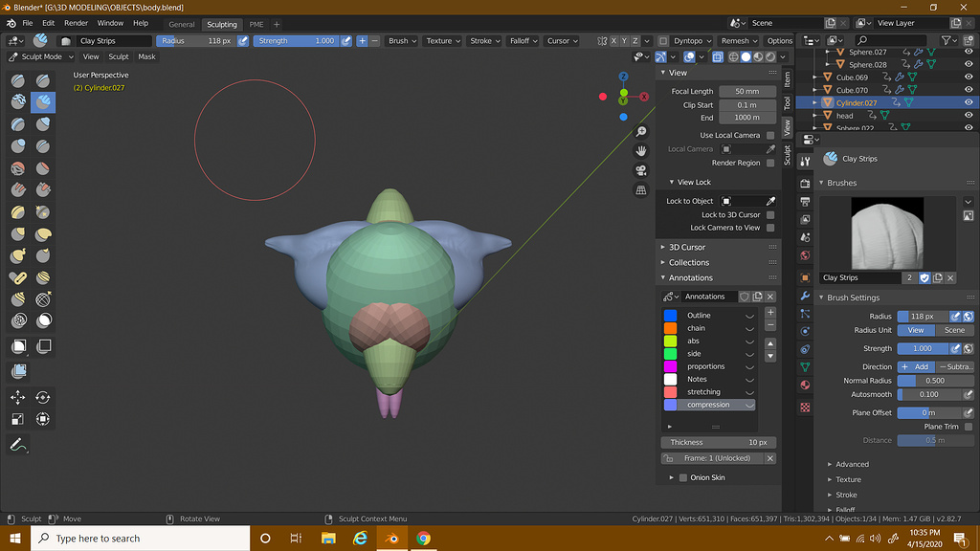Open the Texture dropdown in header
Screen dimensions: 980x551
(442, 40)
